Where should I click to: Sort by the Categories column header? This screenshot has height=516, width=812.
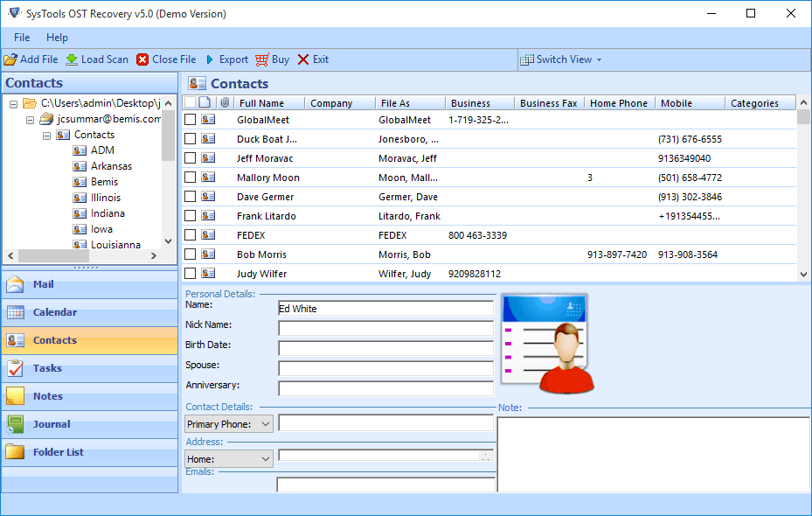point(760,103)
